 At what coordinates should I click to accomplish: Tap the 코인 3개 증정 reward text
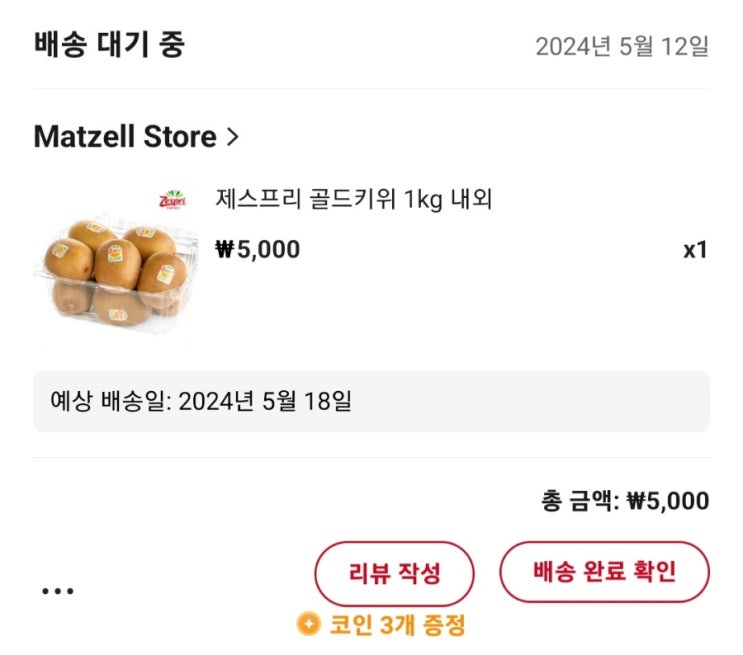[x=395, y=626]
